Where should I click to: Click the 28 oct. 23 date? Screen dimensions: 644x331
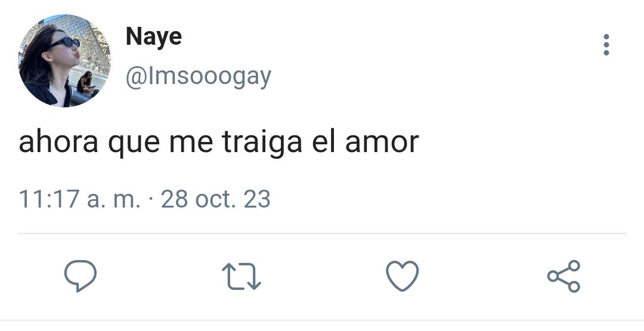coord(216,199)
